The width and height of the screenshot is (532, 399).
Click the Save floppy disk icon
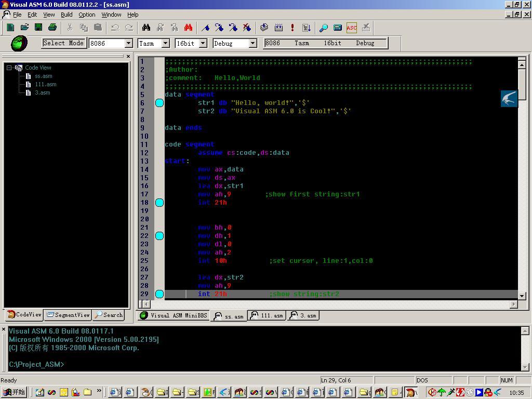(x=38, y=28)
